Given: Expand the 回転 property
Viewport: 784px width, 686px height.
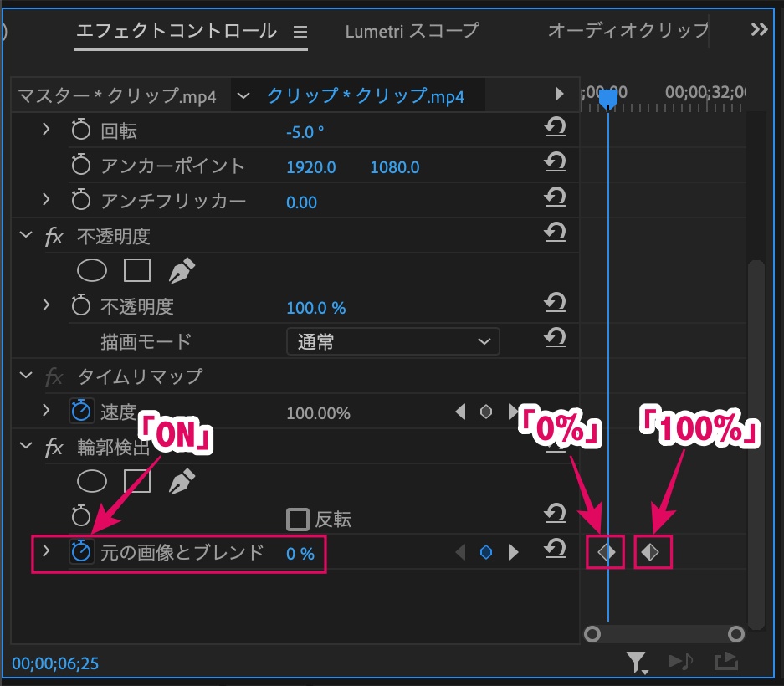Looking at the screenshot, I should coord(46,130).
